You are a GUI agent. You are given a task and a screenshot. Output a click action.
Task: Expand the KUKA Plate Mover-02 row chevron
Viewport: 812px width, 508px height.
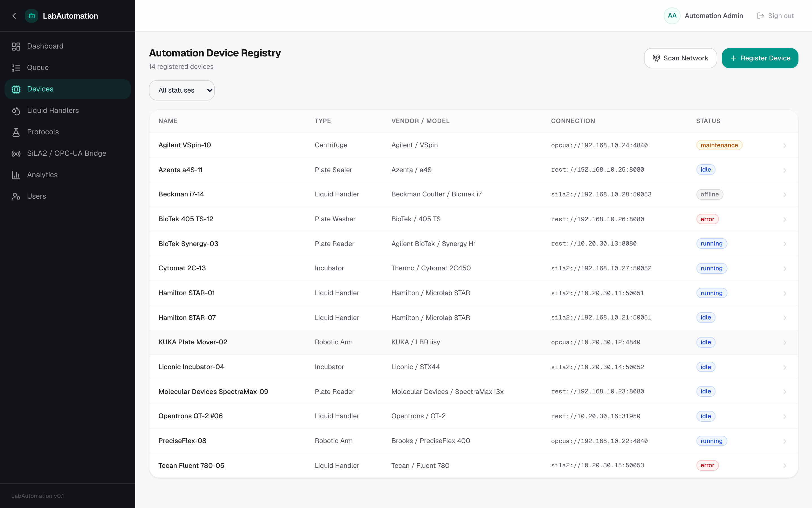784,343
